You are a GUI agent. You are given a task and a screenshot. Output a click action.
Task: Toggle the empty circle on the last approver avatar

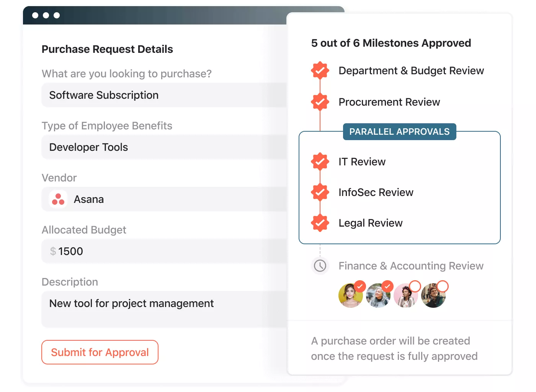[443, 286]
